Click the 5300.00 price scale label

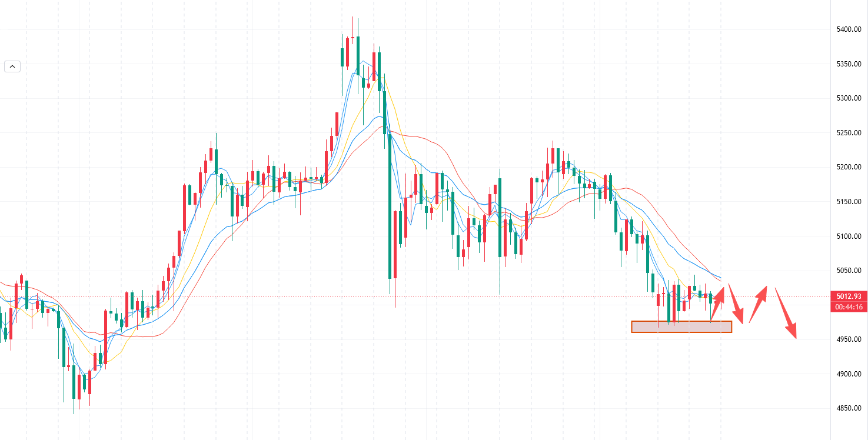(x=849, y=98)
